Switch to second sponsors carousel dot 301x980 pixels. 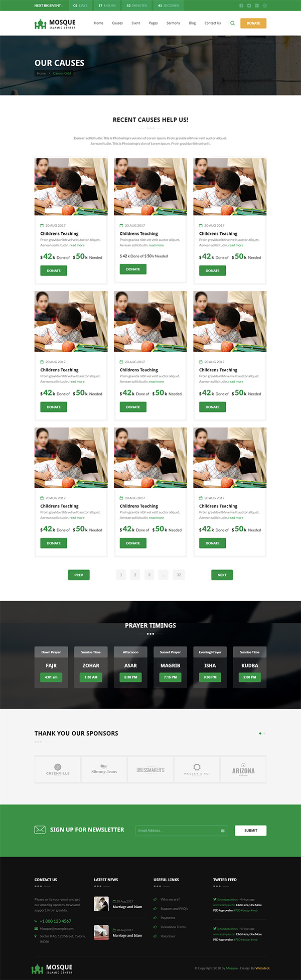coord(264,734)
